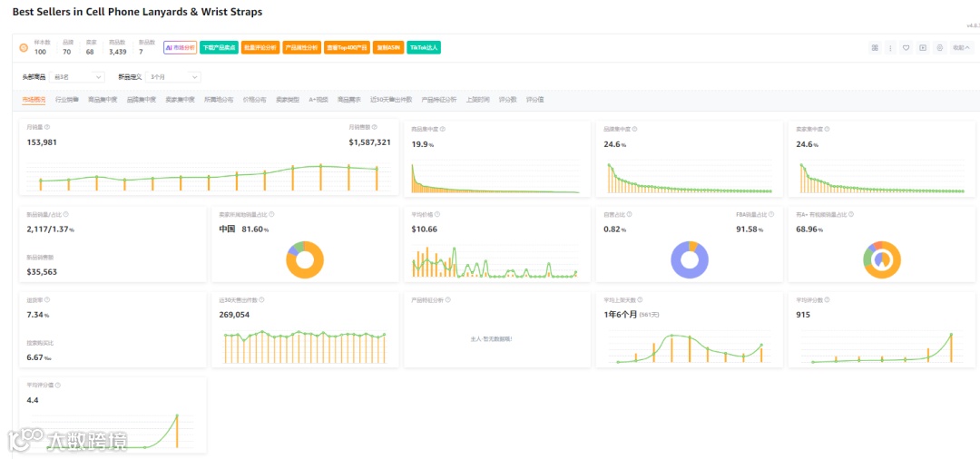
Task: Switch to the 近30天售出件数 tab
Action: tap(391, 99)
